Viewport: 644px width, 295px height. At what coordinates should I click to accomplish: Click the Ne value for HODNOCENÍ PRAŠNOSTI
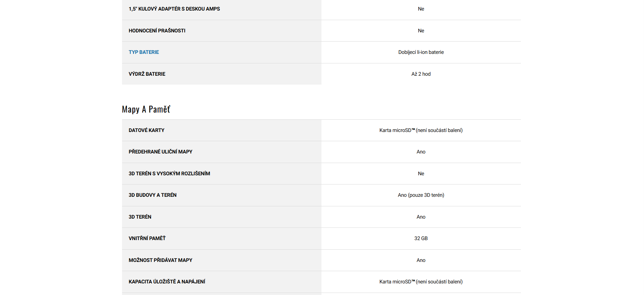coord(421,31)
